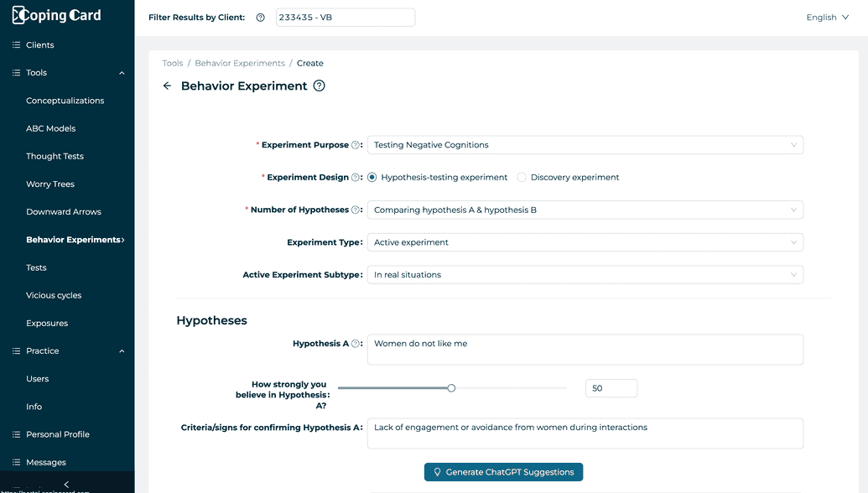The image size is (868, 493).
Task: Expand the Practice sidebar section
Action: [120, 350]
